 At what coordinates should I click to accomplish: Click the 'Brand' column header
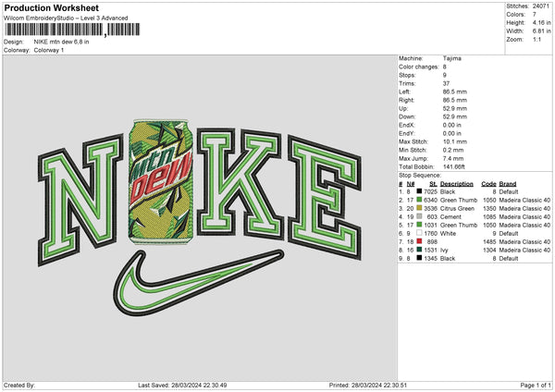508,184
